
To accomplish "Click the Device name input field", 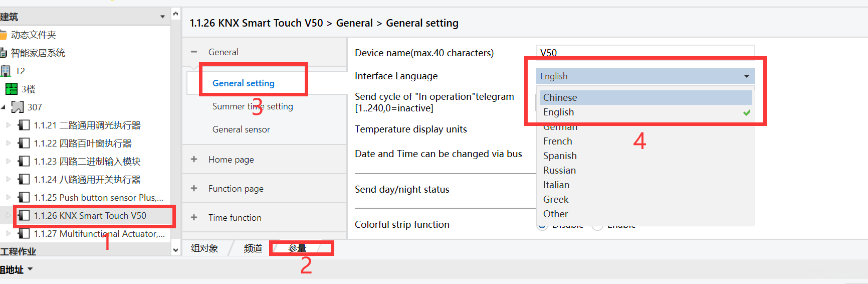I will tap(645, 52).
